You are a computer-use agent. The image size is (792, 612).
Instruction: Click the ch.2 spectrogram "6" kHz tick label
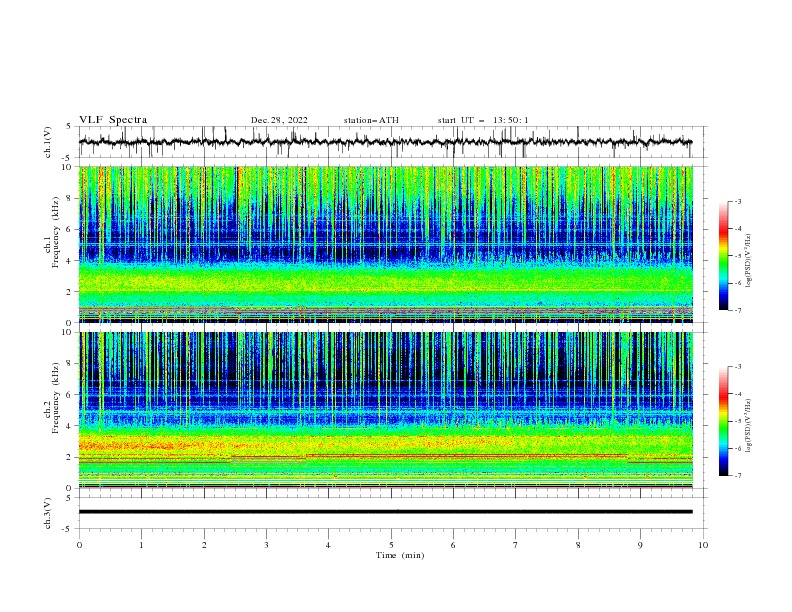pyautogui.click(x=70, y=395)
